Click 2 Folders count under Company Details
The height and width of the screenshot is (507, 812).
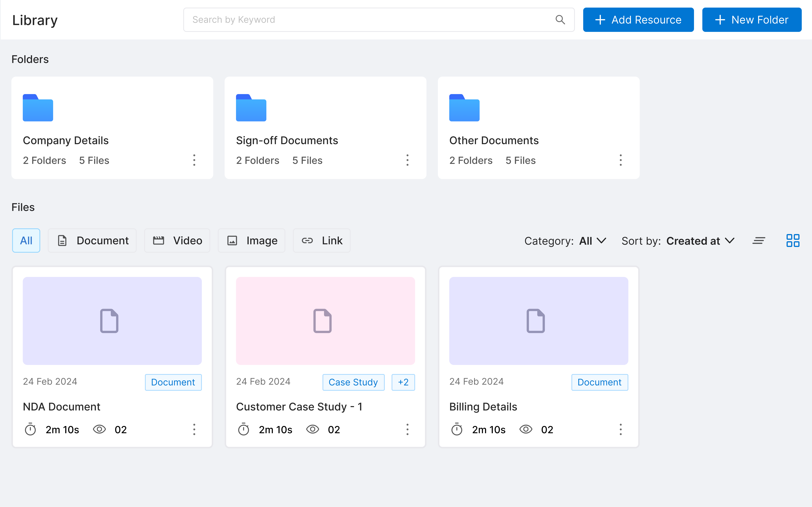pyautogui.click(x=44, y=161)
